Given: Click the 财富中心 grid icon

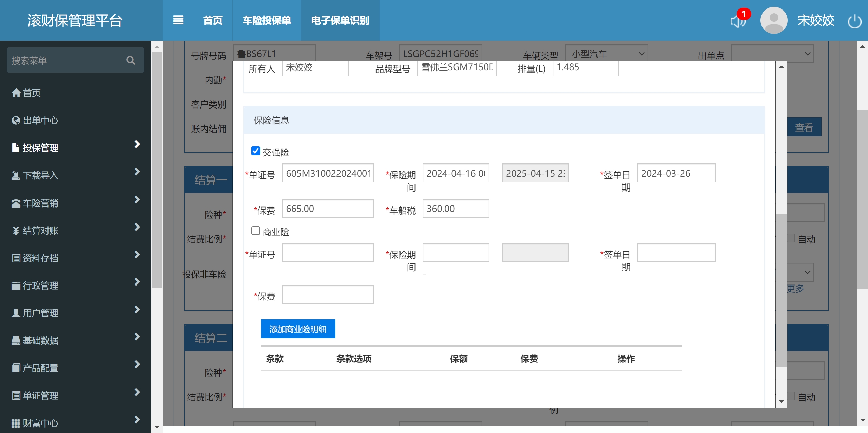Looking at the screenshot, I should 16,423.
